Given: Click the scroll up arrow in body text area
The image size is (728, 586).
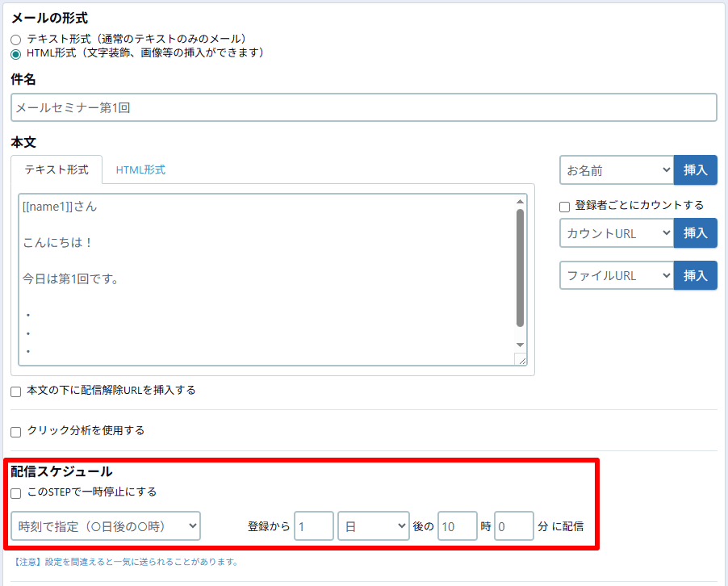Looking at the screenshot, I should click(520, 202).
